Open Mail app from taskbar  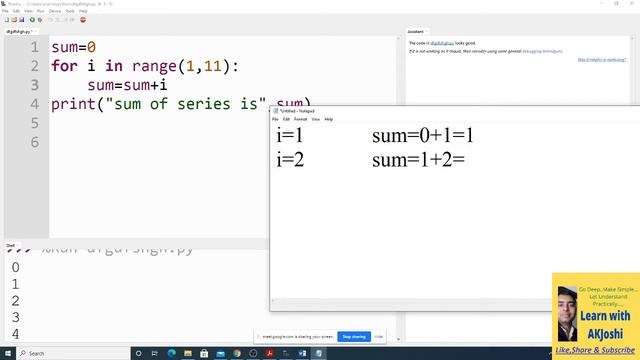(x=220, y=353)
